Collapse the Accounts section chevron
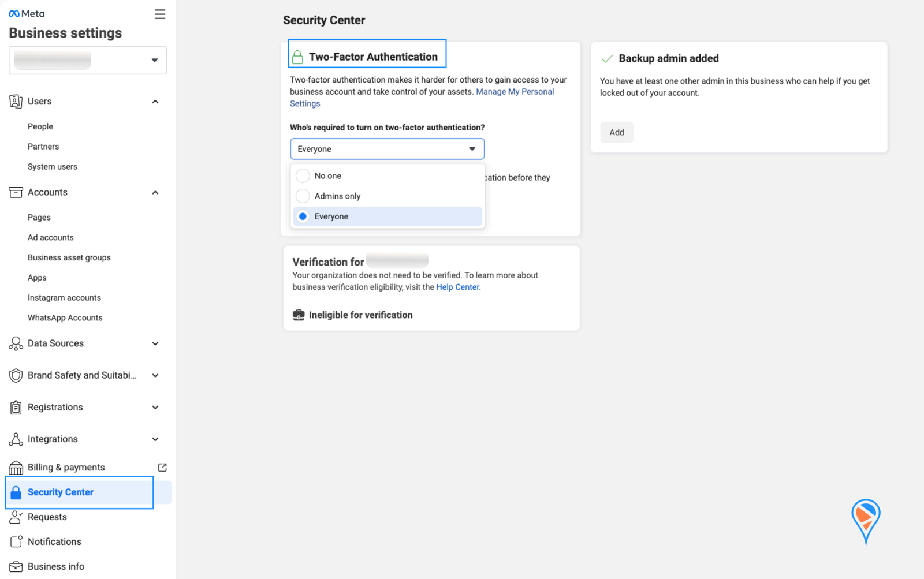This screenshot has height=579, width=924. (155, 192)
